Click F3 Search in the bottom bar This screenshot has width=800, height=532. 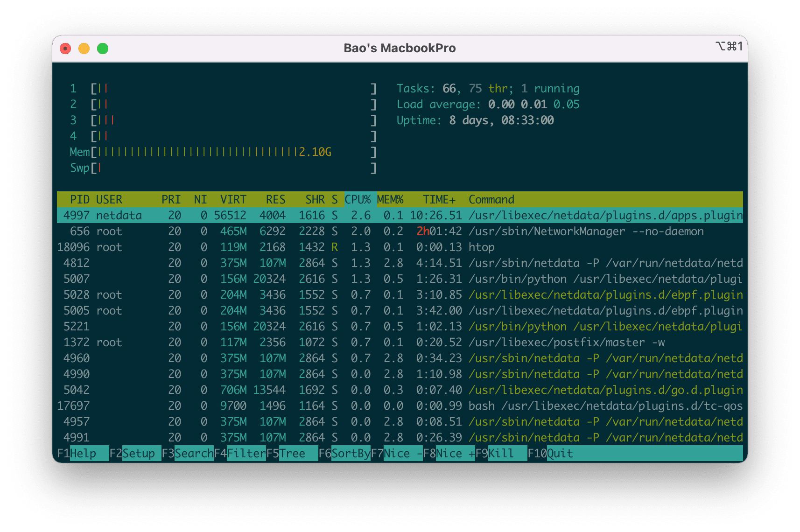193,454
